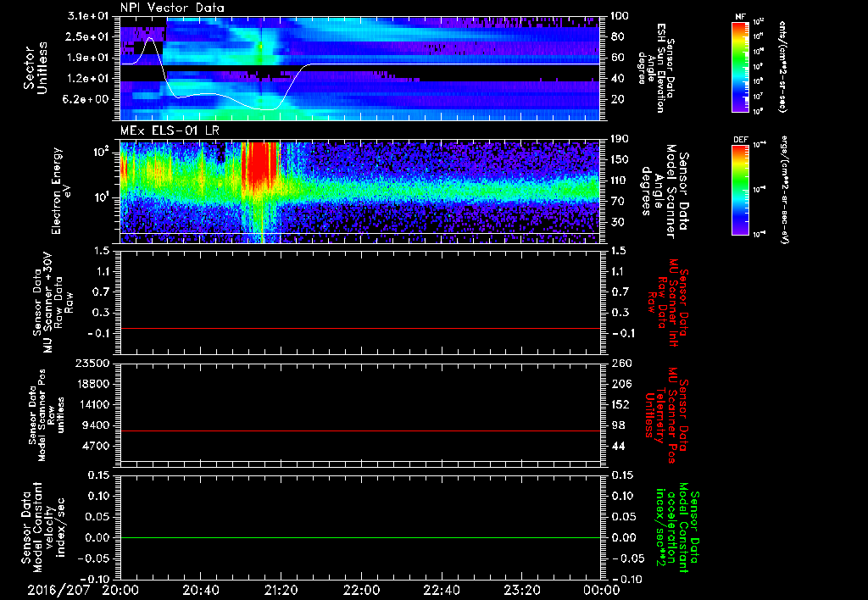
Task: Select the "cnts/(cm**2-sr-sec)" units label
Action: (782, 66)
